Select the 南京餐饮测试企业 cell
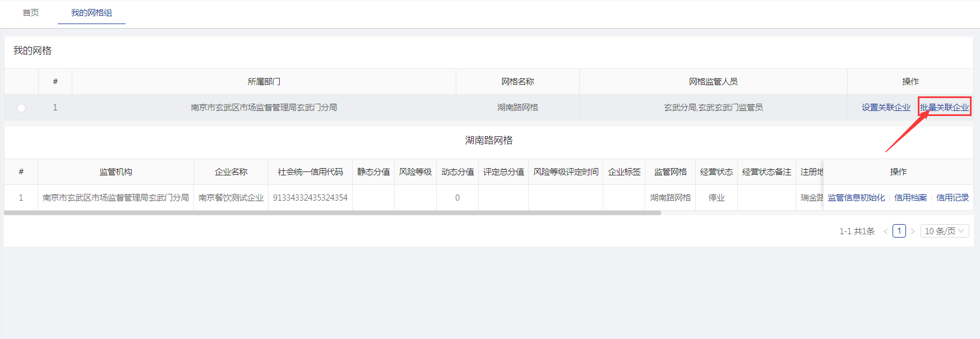This screenshot has height=339, width=980. (231, 198)
